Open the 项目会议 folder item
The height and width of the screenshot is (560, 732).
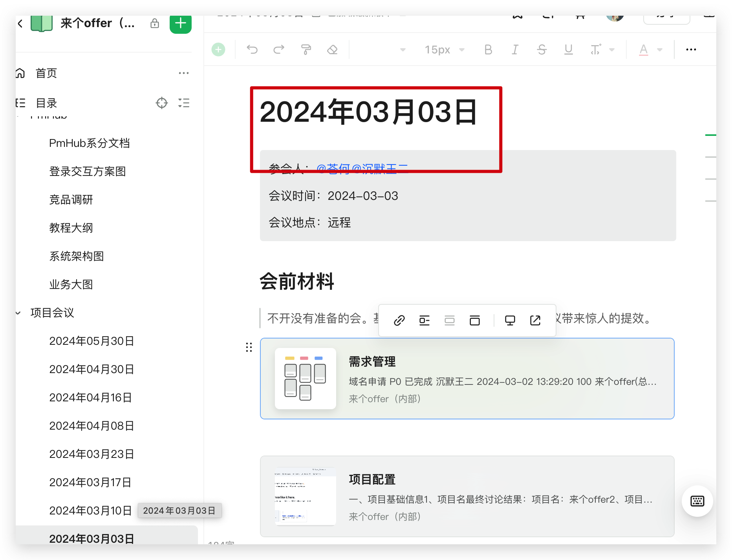tap(52, 313)
